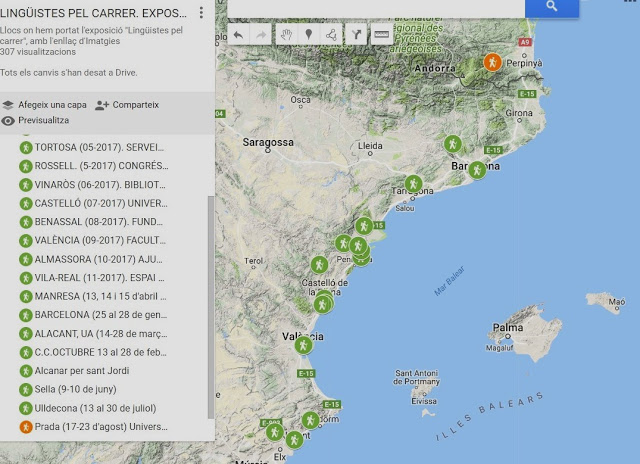Click the green marker at Tarragona

tap(413, 184)
